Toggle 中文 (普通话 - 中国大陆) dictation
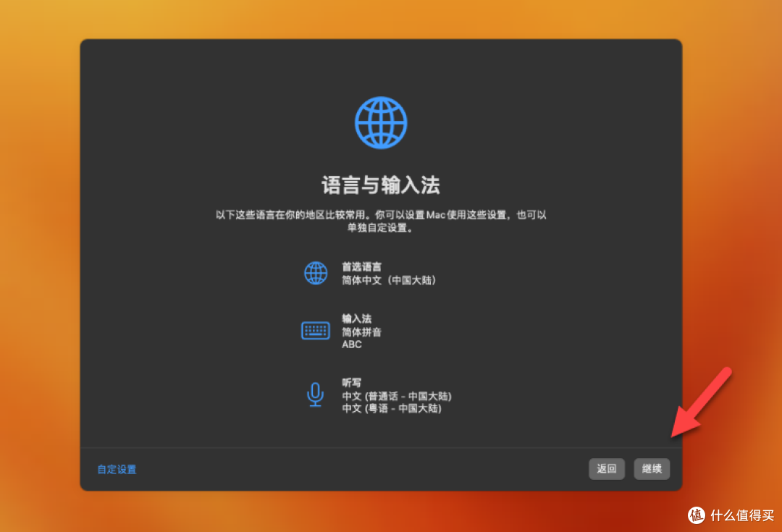Viewport: 782px width, 532px height. coord(397,396)
